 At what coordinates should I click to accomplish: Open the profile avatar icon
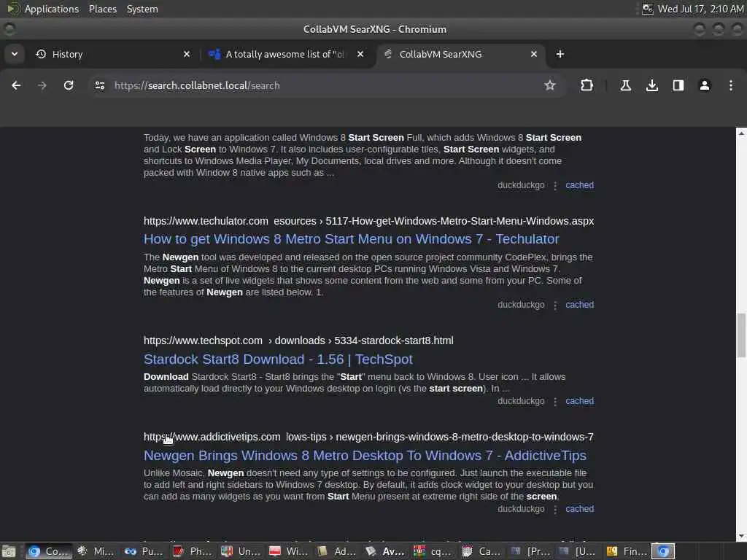point(705,85)
